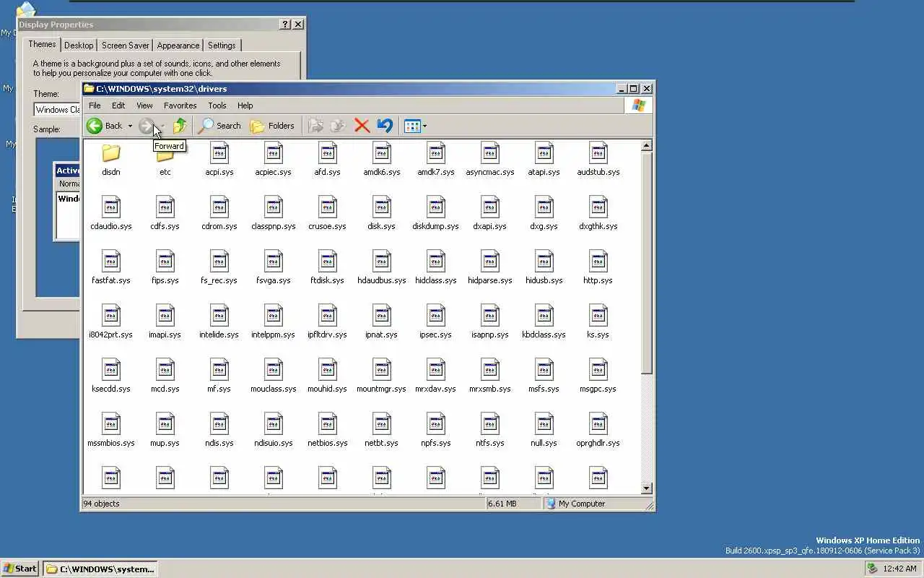Select amdk6.sys file icon
Screen dimensions: 924x578
point(382,153)
